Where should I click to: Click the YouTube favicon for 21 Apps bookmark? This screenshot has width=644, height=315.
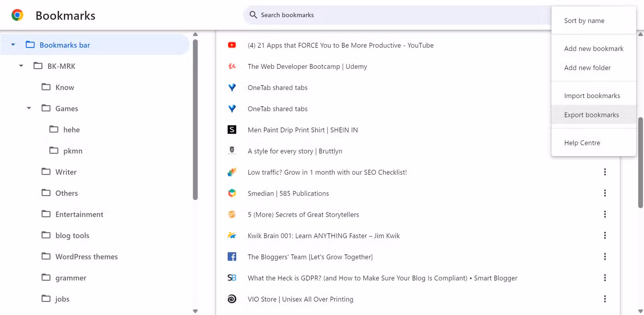232,45
